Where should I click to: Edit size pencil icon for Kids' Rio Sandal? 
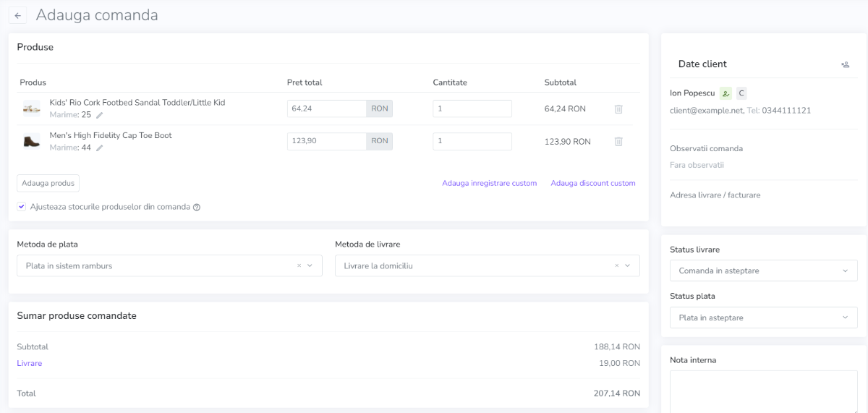tap(100, 115)
